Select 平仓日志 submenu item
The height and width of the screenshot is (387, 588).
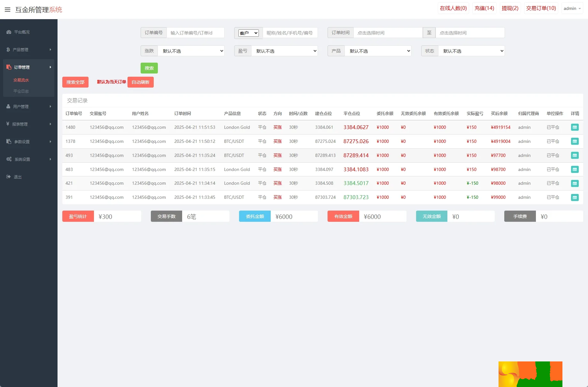pyautogui.click(x=21, y=91)
